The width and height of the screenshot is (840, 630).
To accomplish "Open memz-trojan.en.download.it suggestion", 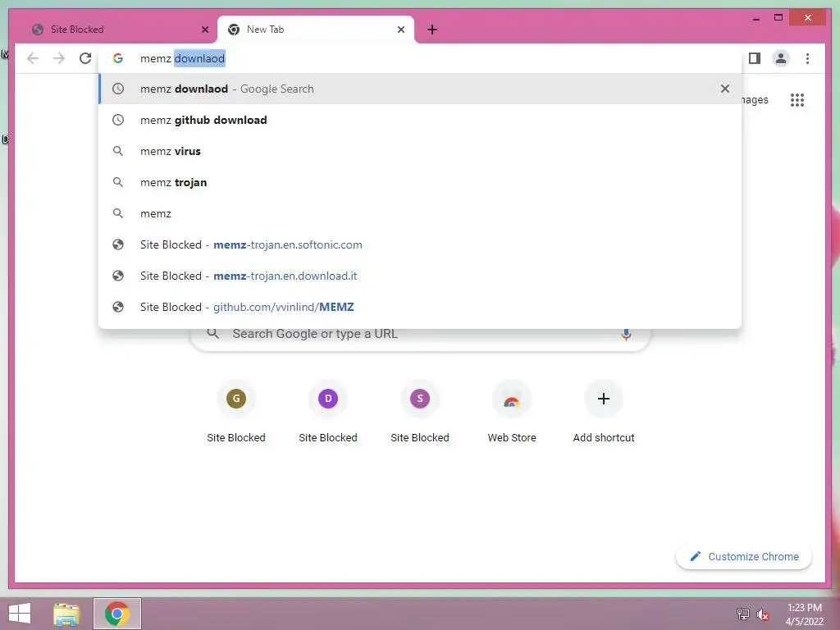I will [x=420, y=276].
